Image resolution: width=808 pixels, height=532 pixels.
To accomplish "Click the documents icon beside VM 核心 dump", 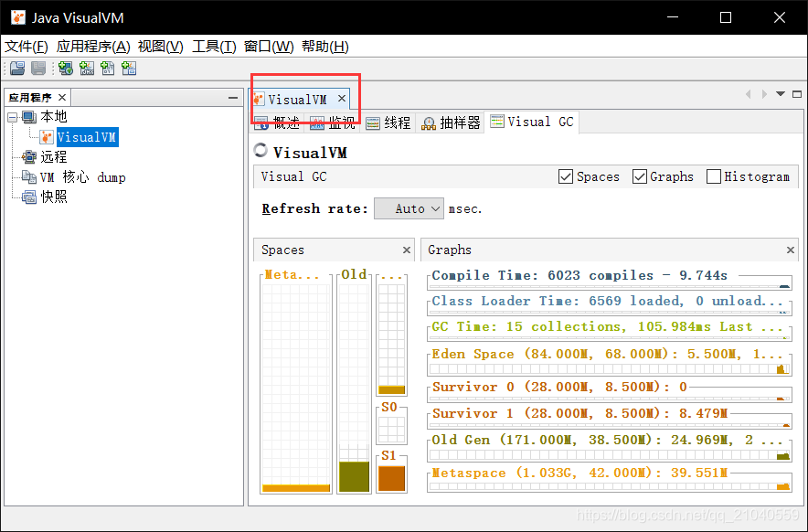I will 29,176.
